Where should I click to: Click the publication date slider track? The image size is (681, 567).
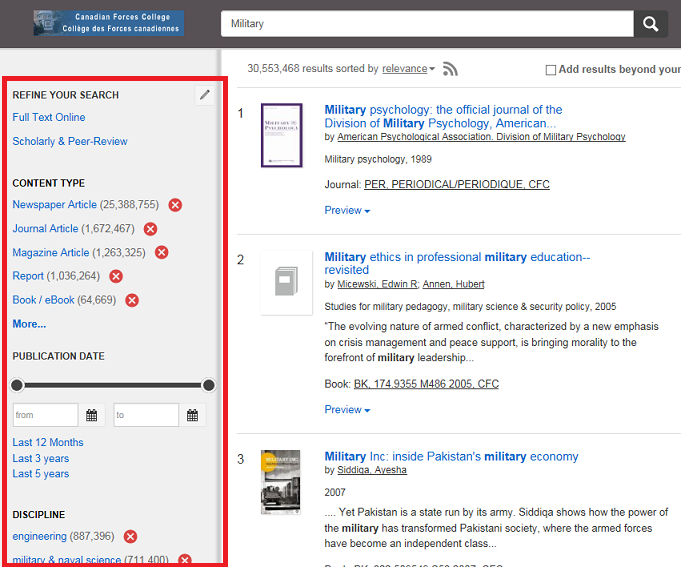click(113, 385)
